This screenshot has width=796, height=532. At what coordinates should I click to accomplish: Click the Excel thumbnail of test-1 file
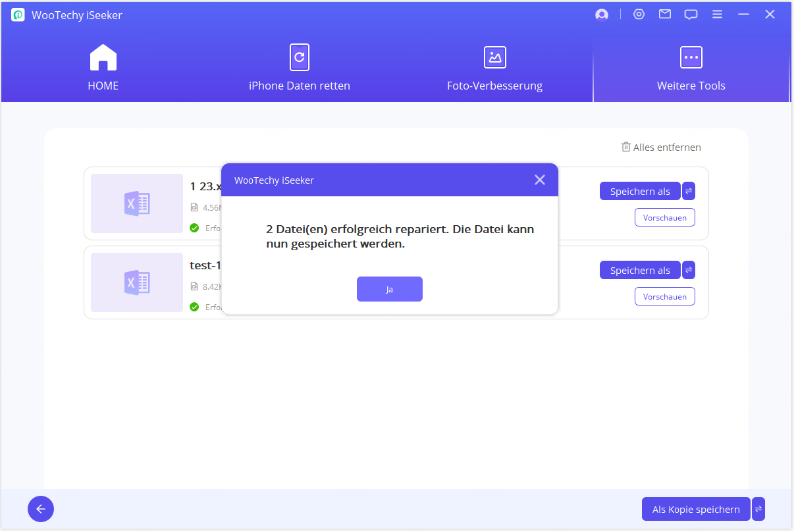[x=137, y=282]
